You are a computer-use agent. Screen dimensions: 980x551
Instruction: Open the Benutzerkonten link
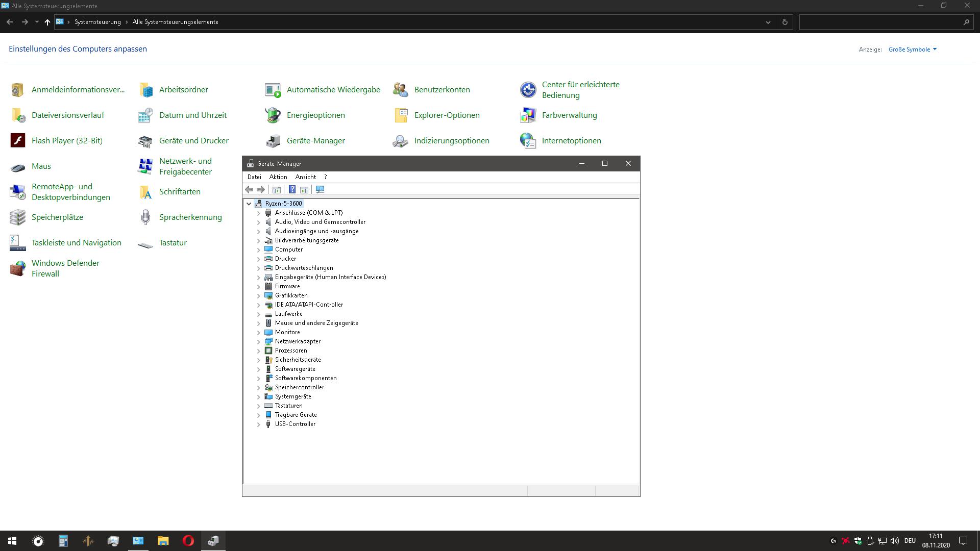(442, 89)
